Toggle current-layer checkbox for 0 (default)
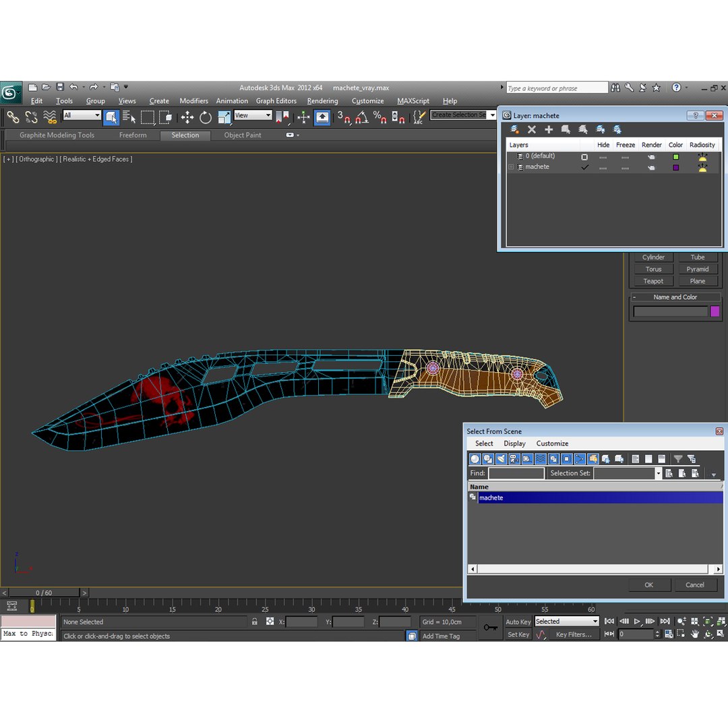 [584, 157]
